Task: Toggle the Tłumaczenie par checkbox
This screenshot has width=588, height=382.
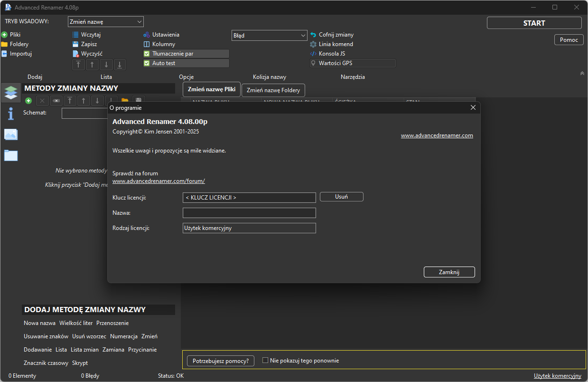Action: (147, 54)
